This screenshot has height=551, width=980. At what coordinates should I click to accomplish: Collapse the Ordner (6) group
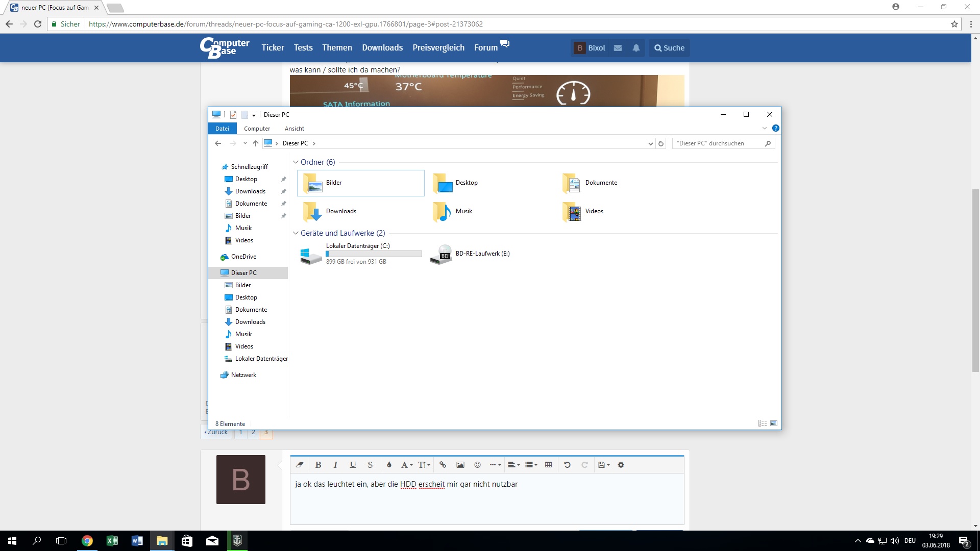click(296, 162)
